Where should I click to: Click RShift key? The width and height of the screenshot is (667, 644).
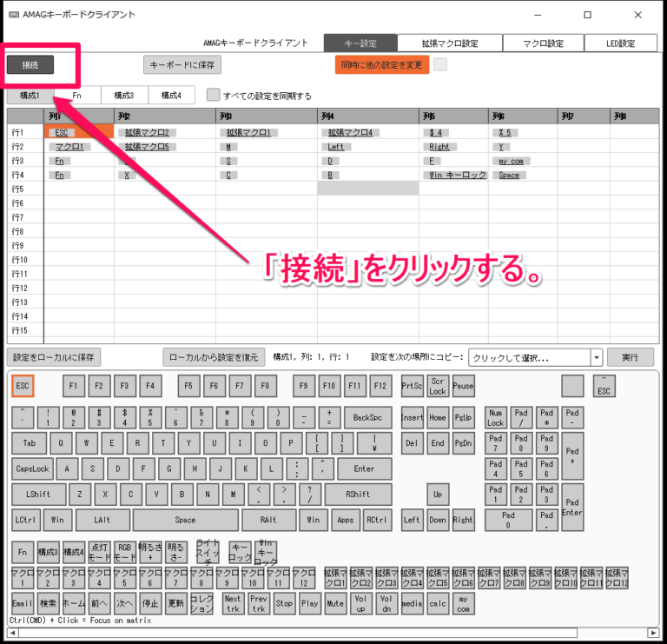[x=358, y=495]
